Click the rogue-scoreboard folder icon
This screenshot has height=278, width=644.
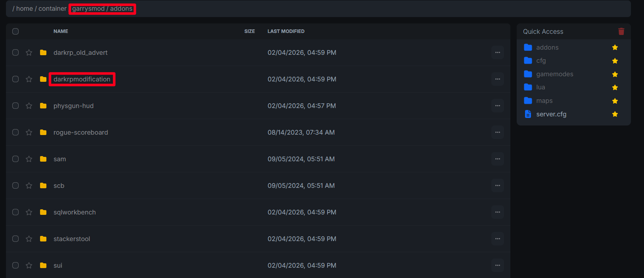tap(43, 132)
